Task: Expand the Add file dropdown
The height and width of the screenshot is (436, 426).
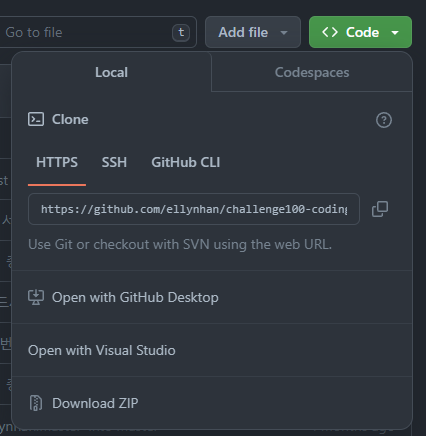Action: [x=253, y=32]
